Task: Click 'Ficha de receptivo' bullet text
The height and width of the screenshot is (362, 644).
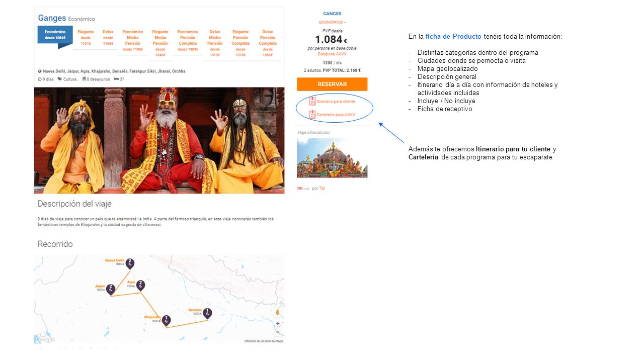Action: click(x=445, y=109)
